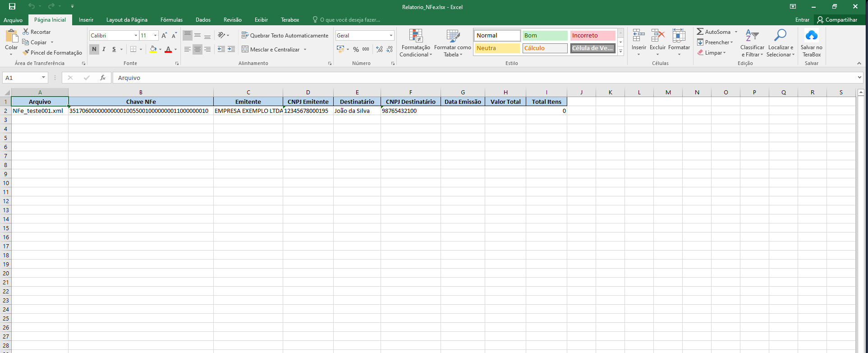Activate Pincel de Formatação brush
The image size is (868, 353).
[52, 52]
